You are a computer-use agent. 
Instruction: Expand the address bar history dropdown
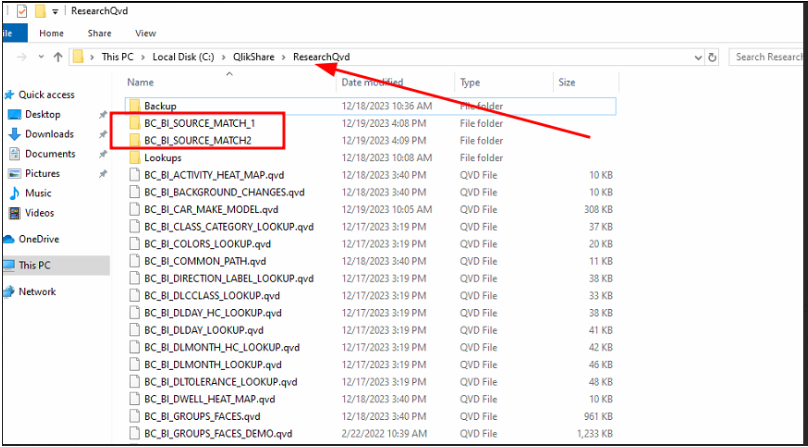coord(698,57)
